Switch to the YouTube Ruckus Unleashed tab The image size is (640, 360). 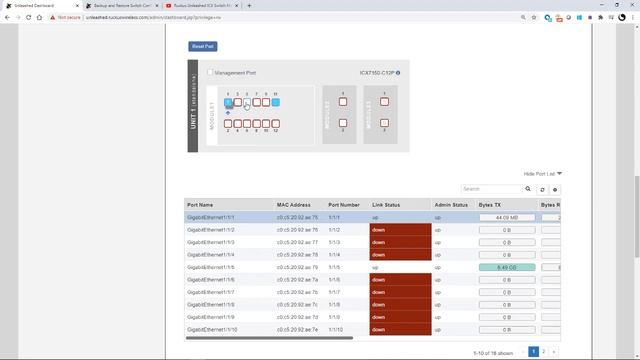[202, 6]
